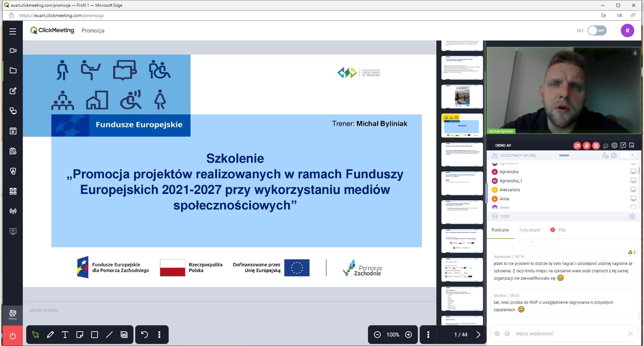Viewport: 644px width, 346px height.
Task: Open the hamburger menu in the sidebar
Action: (x=13, y=31)
